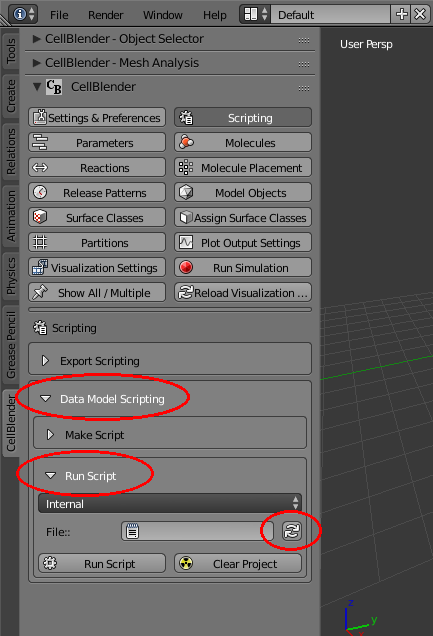The width and height of the screenshot is (433, 636).
Task: Switch to the Animation tab
Action: (x=11, y=216)
